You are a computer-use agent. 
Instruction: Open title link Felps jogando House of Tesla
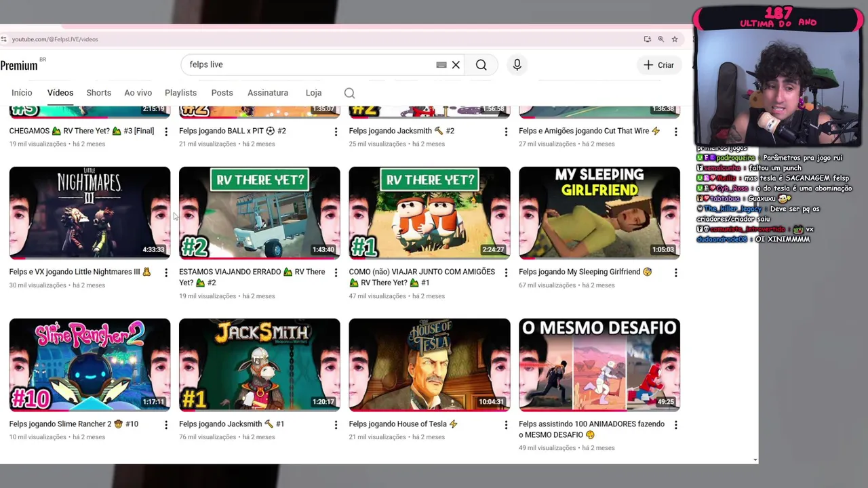[403, 424]
